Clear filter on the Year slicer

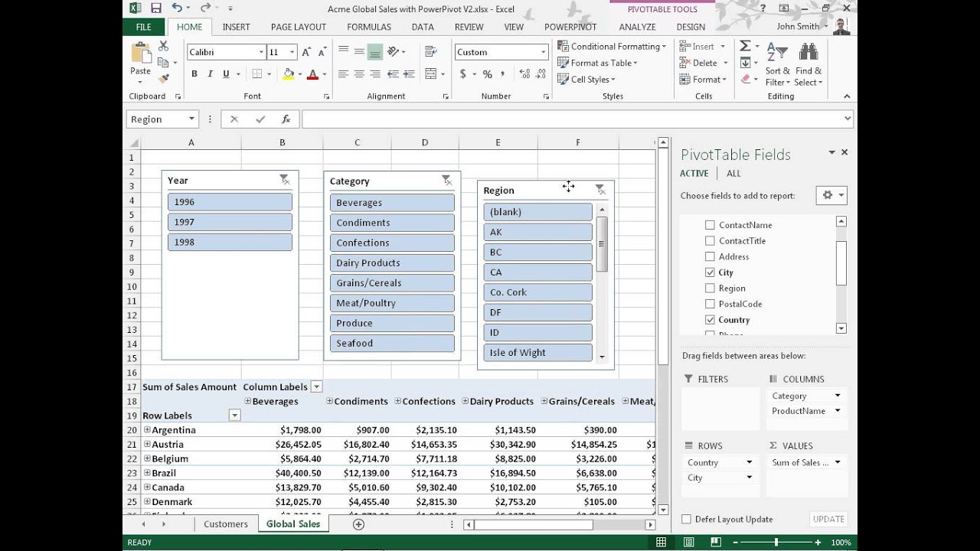pos(285,180)
